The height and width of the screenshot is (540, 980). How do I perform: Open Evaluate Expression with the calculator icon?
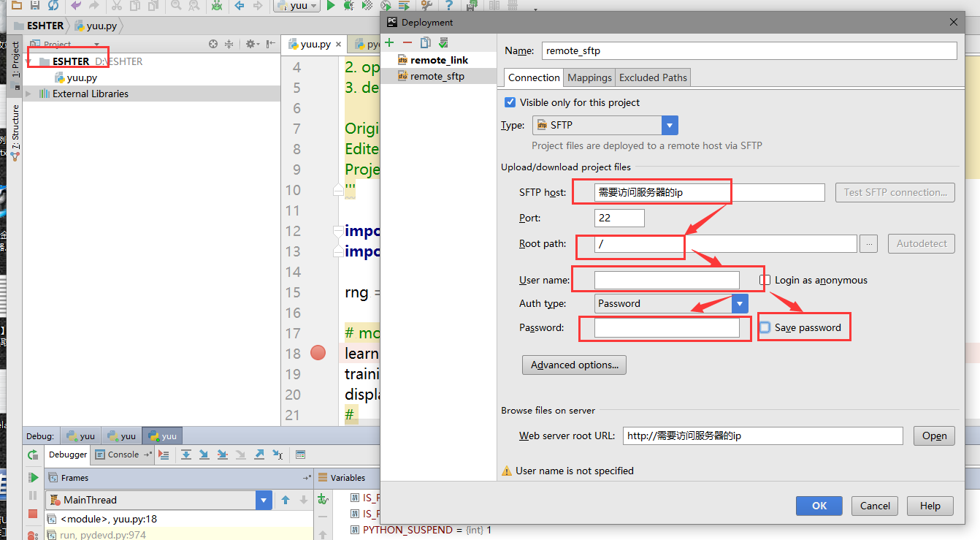(x=300, y=455)
